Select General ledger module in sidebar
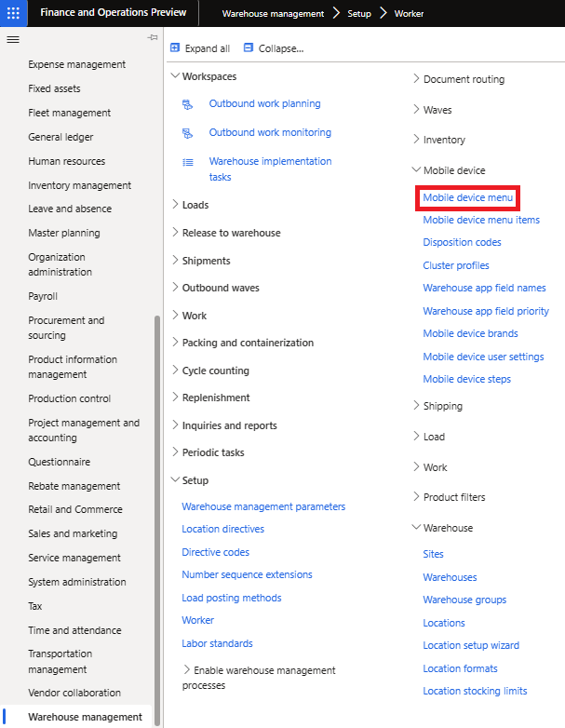Image resolution: width=565 pixels, height=728 pixels. (61, 137)
